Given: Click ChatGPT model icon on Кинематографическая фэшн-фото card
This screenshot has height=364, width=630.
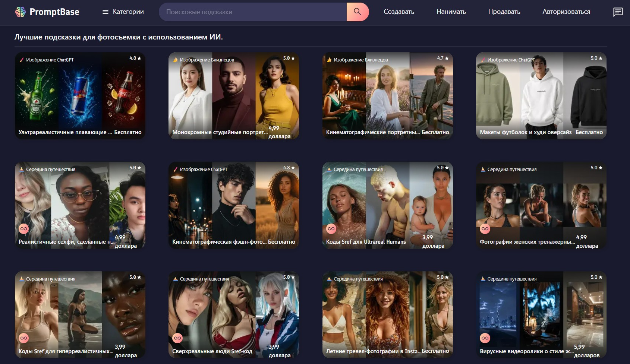Looking at the screenshot, I should tap(176, 169).
